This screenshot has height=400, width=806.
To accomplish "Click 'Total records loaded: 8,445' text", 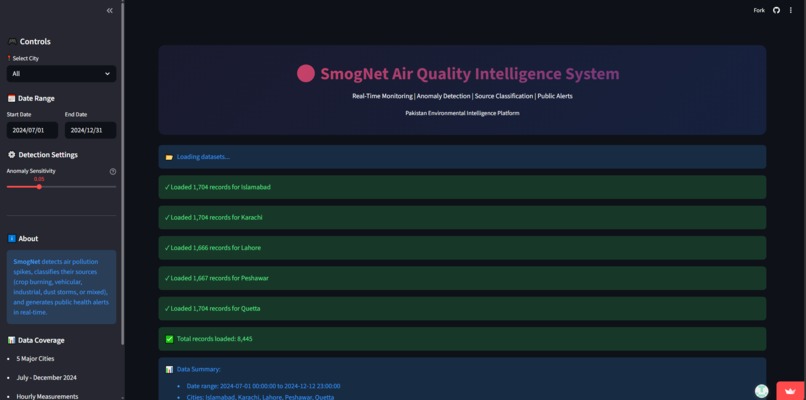I will coord(214,339).
